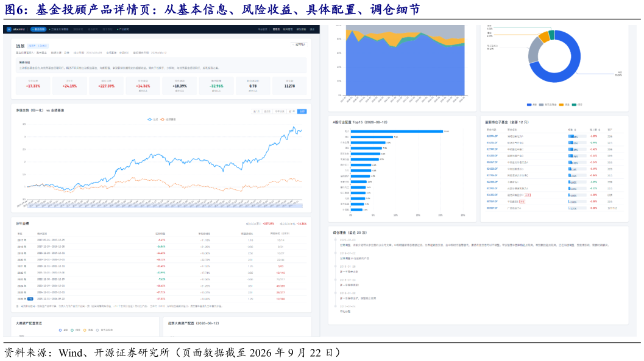
Task: Click the +227.39% cumulative return card
Action: [x=107, y=86]
